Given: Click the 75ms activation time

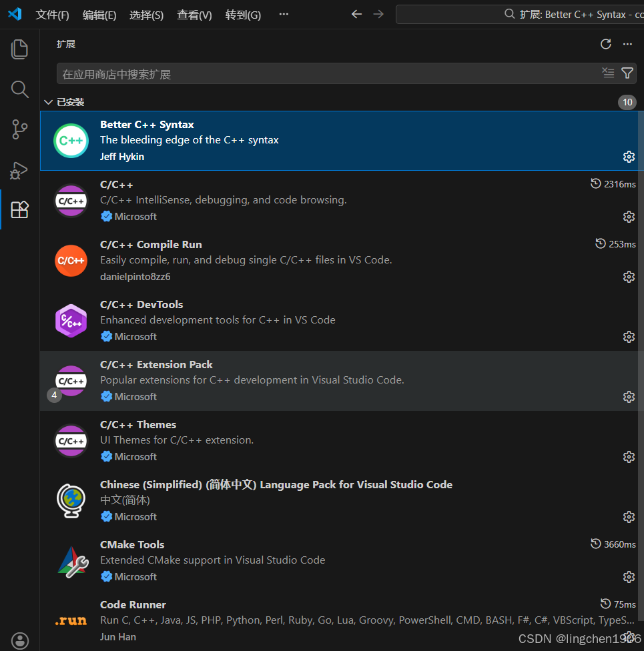Looking at the screenshot, I should pos(618,604).
